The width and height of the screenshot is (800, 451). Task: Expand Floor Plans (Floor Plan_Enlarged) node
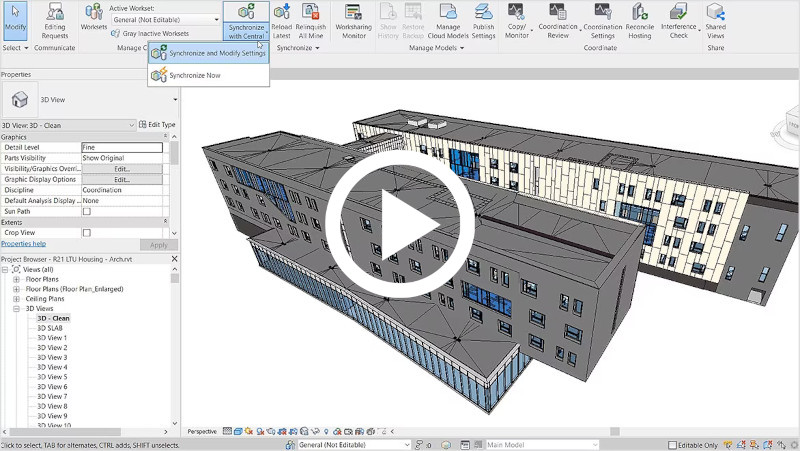coord(16,289)
